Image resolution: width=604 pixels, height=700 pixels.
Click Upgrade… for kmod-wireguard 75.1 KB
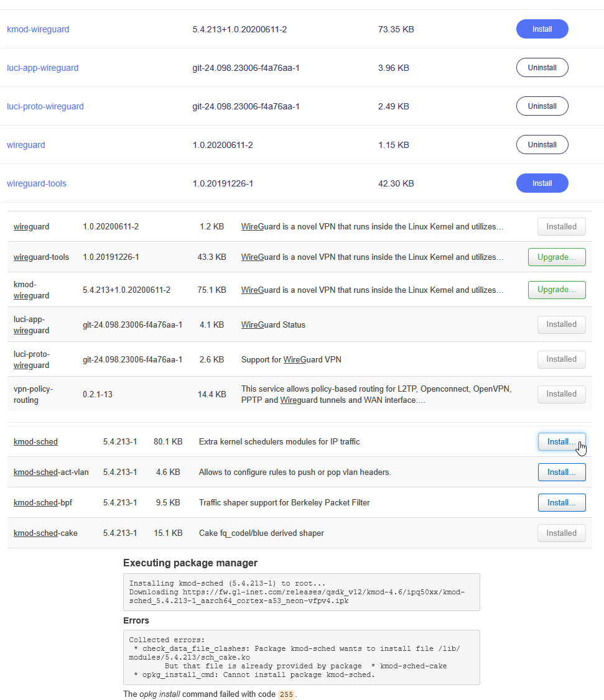coord(556,290)
